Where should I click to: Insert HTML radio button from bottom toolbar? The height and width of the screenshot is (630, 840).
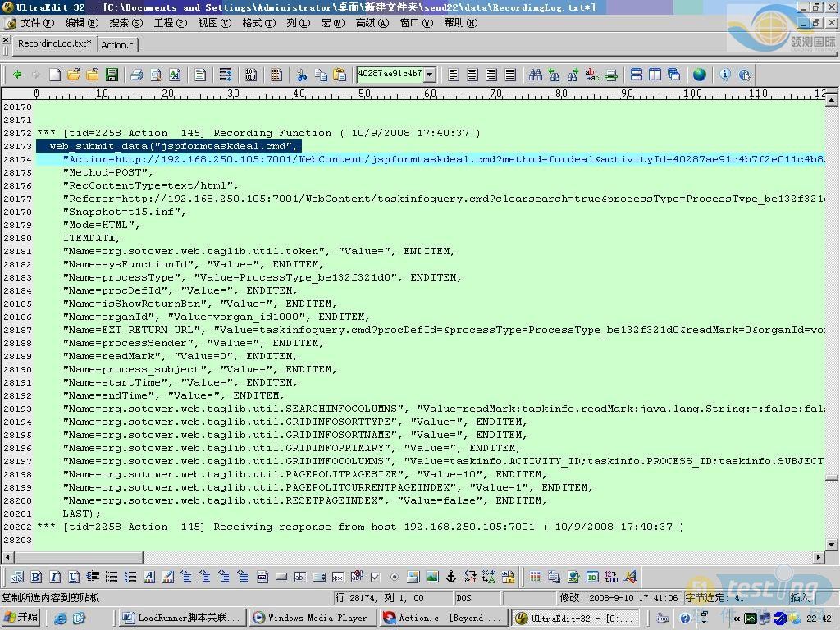(x=394, y=577)
